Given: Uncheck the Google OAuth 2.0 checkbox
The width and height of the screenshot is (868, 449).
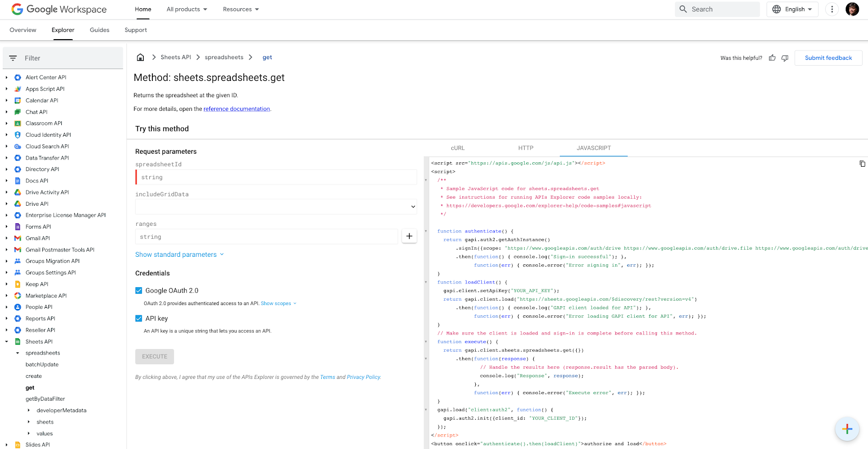Looking at the screenshot, I should 139,290.
